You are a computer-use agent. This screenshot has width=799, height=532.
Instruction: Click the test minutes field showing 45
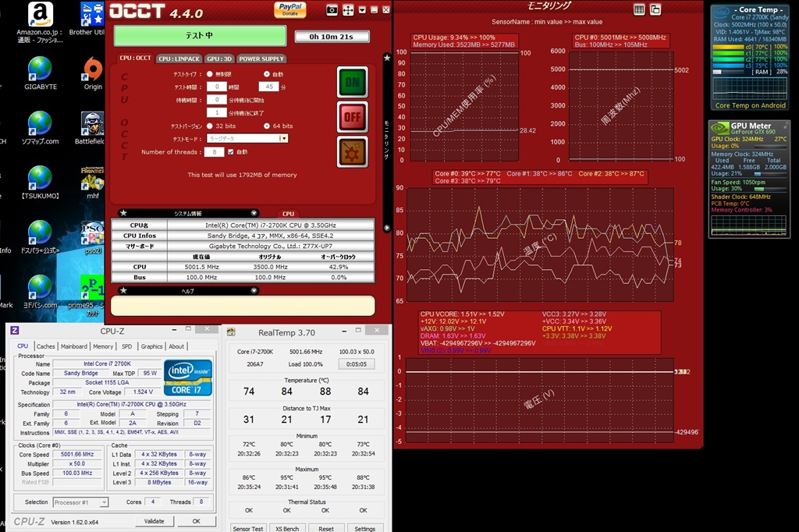[x=270, y=87]
